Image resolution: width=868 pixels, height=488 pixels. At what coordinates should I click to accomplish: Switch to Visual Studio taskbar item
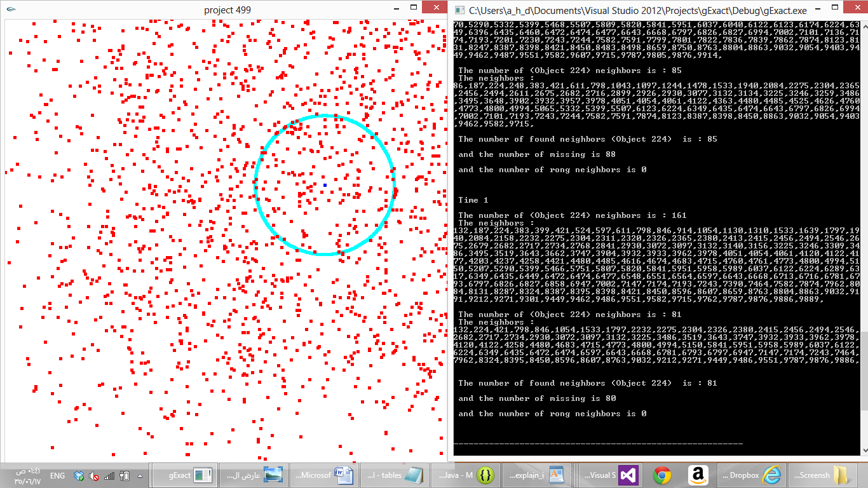click(x=612, y=475)
